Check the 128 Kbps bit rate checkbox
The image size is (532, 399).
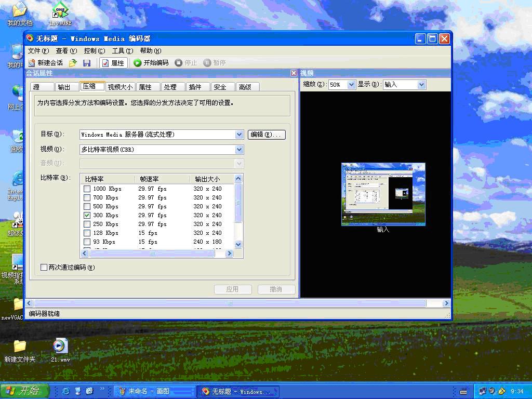[87, 233]
